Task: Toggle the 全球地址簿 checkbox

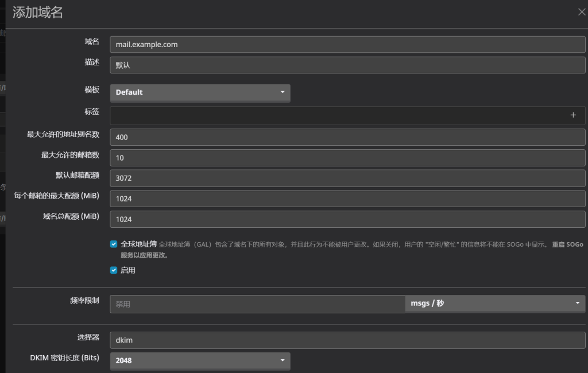Action: pyautogui.click(x=114, y=244)
